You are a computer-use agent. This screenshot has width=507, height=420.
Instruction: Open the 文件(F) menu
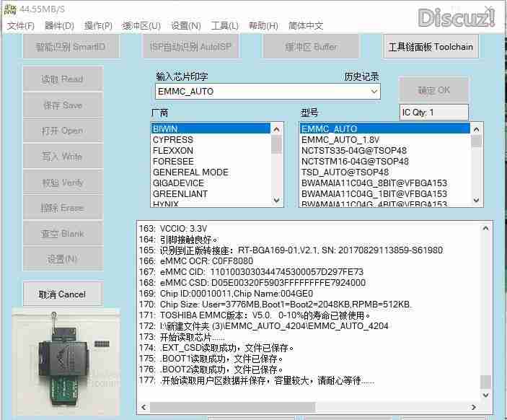pos(21,26)
